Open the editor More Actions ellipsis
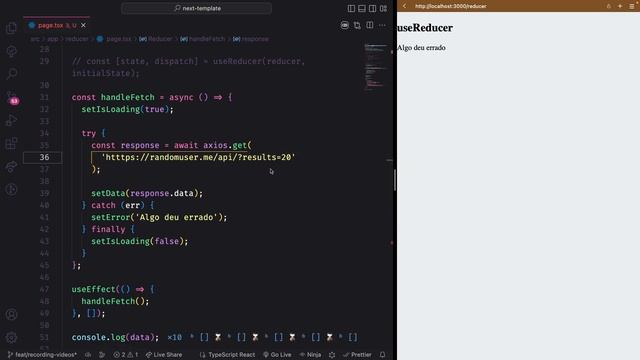The image size is (640, 360). (x=382, y=25)
